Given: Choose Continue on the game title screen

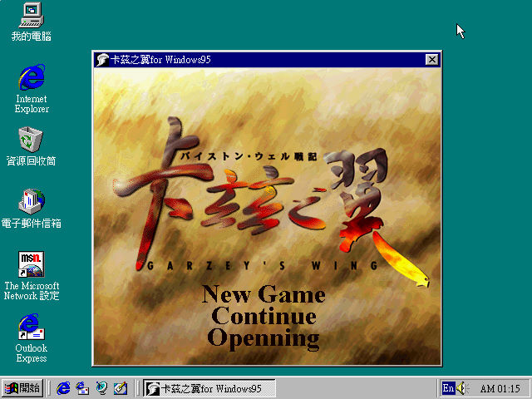Looking at the screenshot, I should click(264, 316).
